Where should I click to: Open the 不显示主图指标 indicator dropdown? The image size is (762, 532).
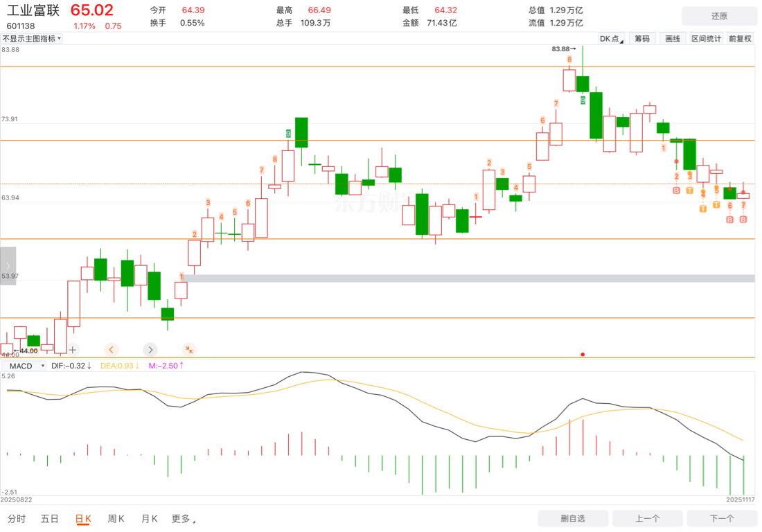32,39
